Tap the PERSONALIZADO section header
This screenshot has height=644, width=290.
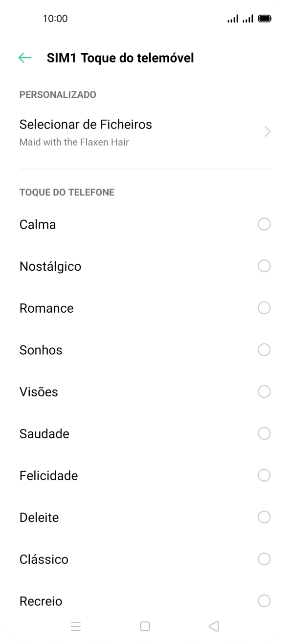click(57, 94)
